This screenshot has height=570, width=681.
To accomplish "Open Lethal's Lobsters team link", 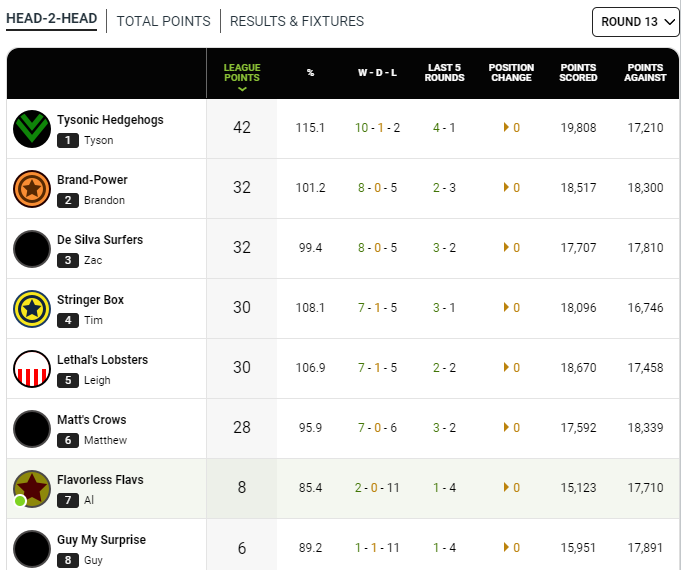I will click(102, 360).
